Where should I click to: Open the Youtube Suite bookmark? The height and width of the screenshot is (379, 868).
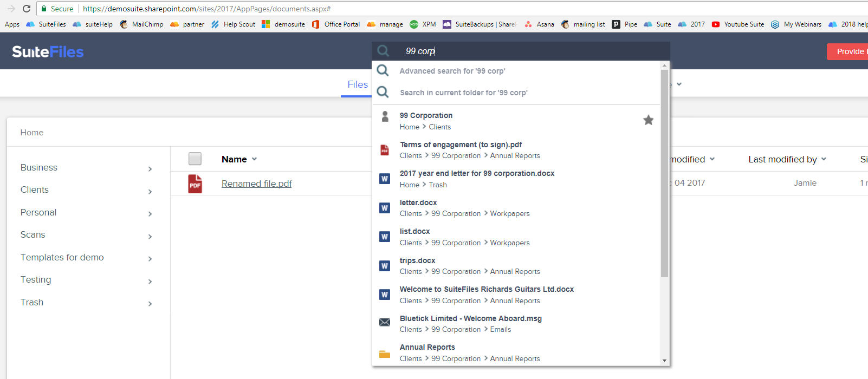point(737,24)
